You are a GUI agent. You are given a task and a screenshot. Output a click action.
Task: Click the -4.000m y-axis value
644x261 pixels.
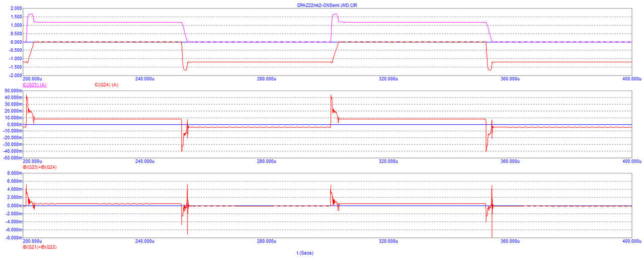click(13, 222)
